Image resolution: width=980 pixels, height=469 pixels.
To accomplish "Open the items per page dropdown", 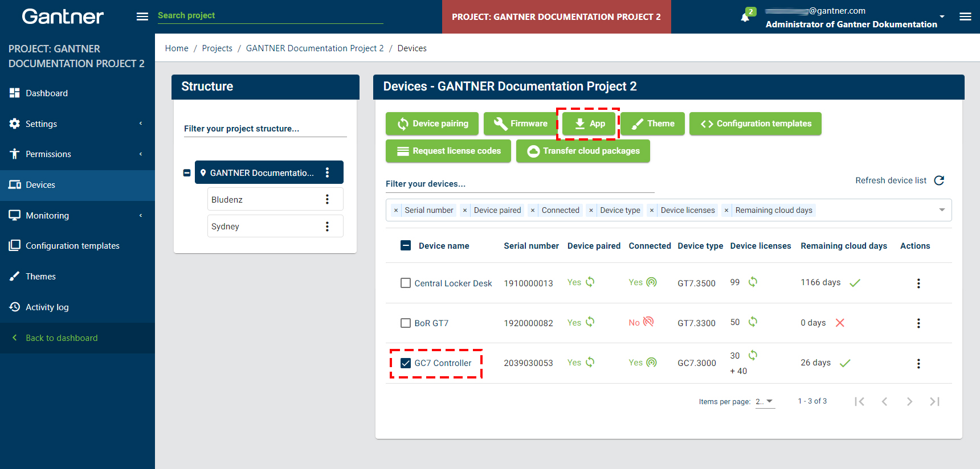I will click(765, 402).
